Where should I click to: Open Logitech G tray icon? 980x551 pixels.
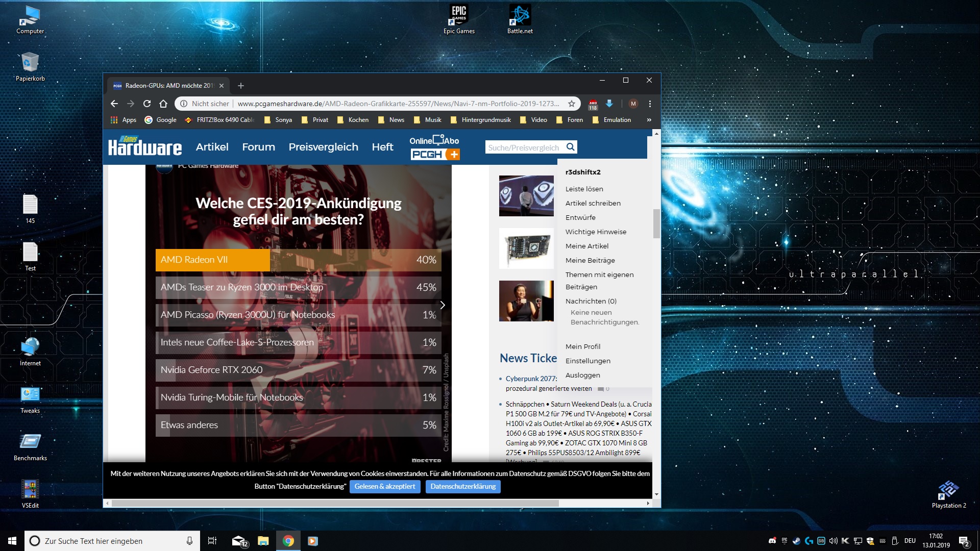pyautogui.click(x=809, y=541)
